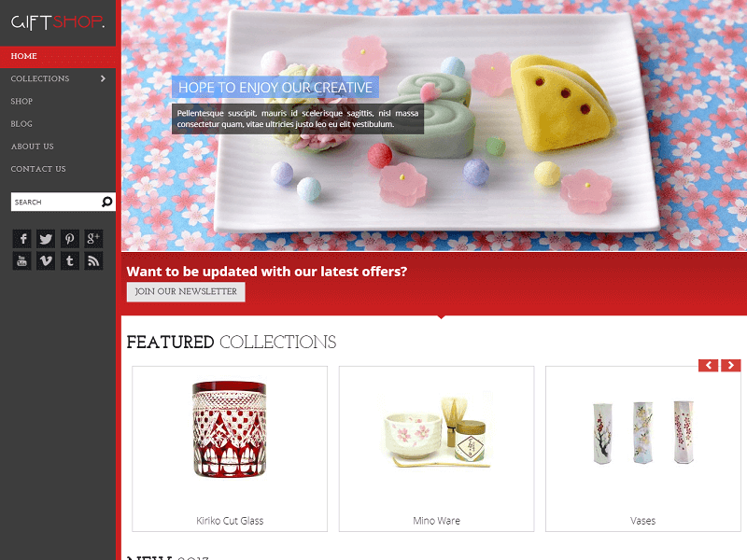
Task: Open the Kiriko Cut Glass collection thumbnail
Action: click(230, 430)
